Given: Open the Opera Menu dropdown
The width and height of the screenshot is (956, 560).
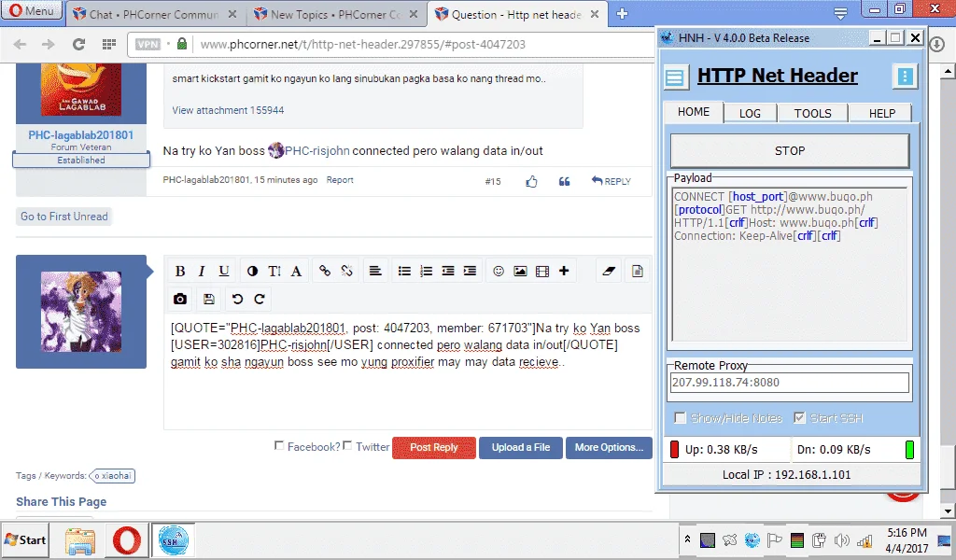Looking at the screenshot, I should (32, 10).
